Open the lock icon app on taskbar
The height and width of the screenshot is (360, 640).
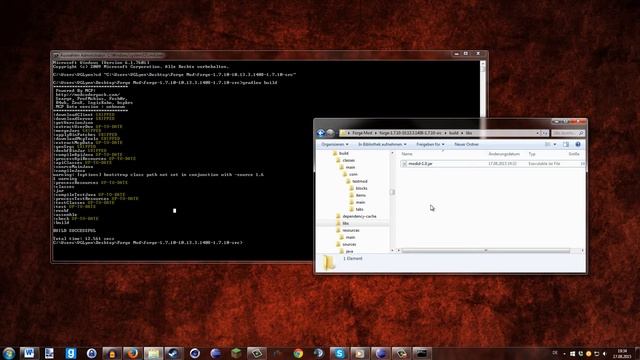pos(91,353)
